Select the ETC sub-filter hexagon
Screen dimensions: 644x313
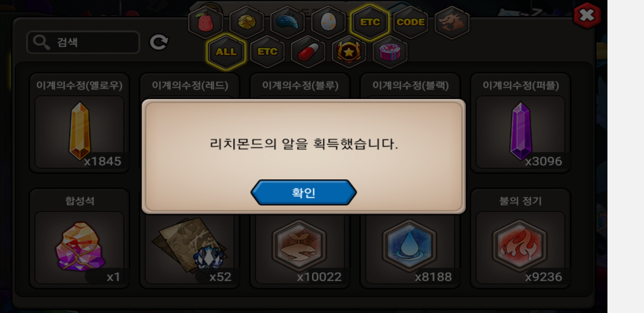click(x=267, y=52)
